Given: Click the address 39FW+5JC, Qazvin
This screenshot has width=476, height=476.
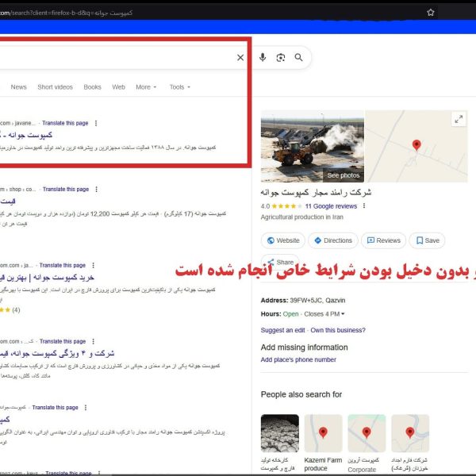Looking at the screenshot, I should (x=317, y=300).
